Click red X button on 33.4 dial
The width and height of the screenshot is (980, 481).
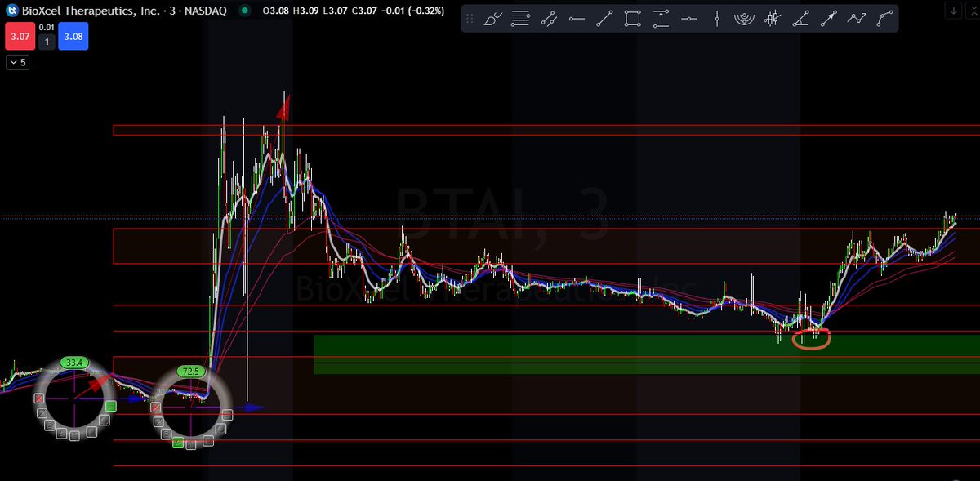click(38, 399)
